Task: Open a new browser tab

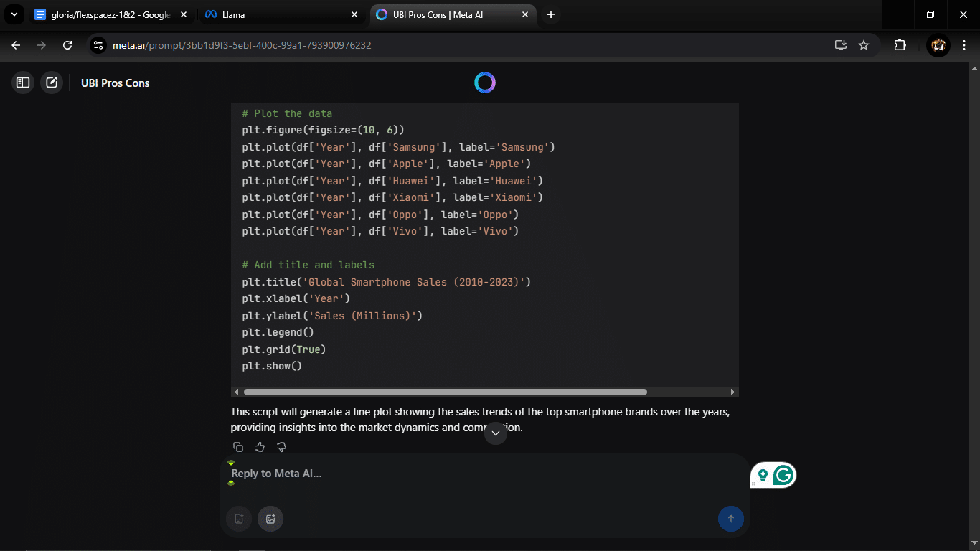Action: [551, 14]
